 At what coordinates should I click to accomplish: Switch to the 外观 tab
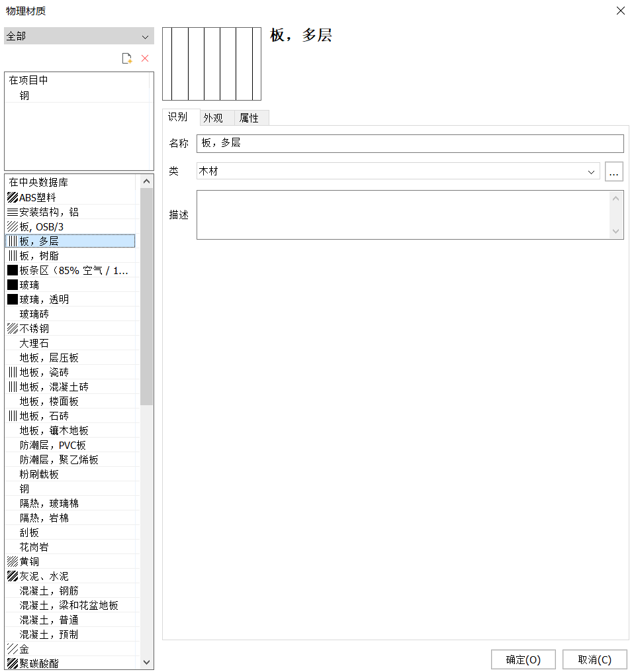coord(213,119)
